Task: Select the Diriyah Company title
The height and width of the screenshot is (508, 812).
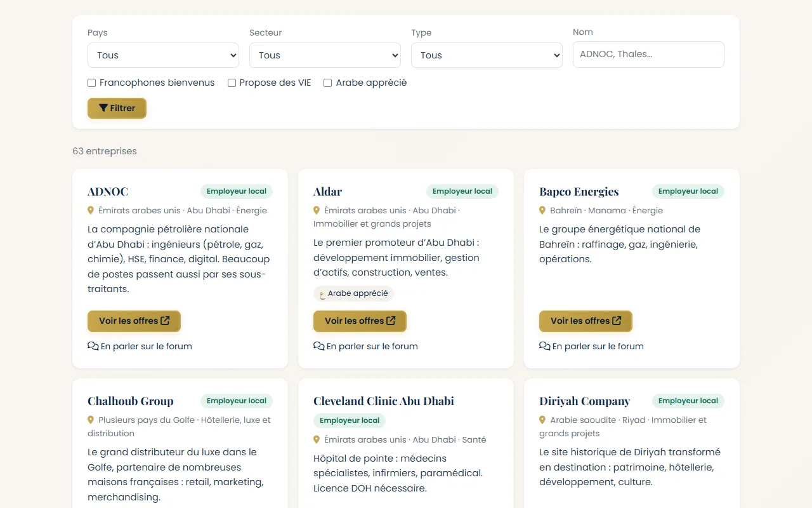Action: [585, 401]
